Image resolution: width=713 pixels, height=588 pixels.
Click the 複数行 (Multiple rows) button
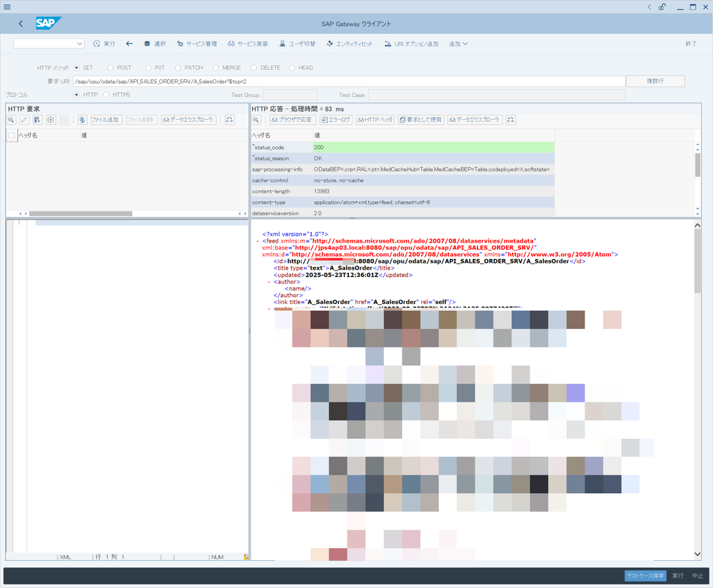(655, 81)
